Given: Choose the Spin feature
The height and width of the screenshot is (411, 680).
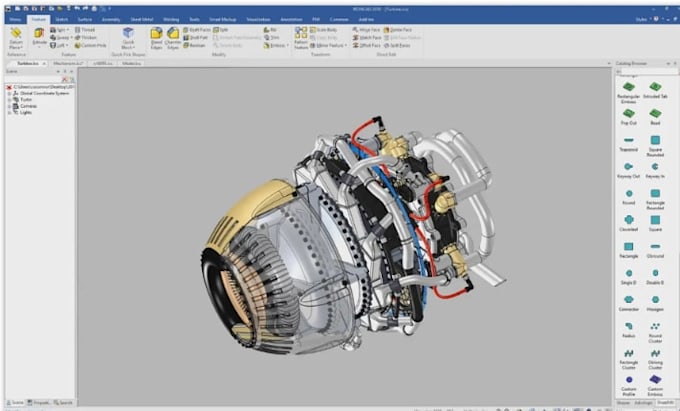Looking at the screenshot, I should [x=59, y=30].
